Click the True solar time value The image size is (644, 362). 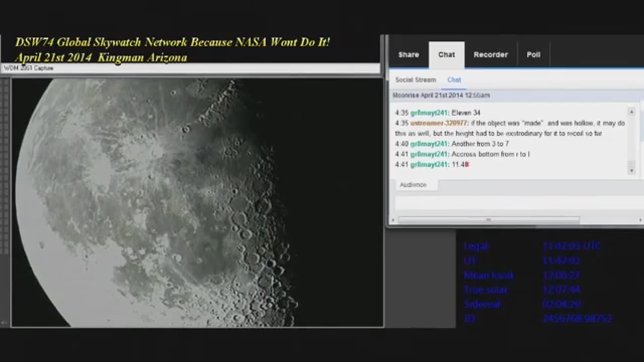561,290
